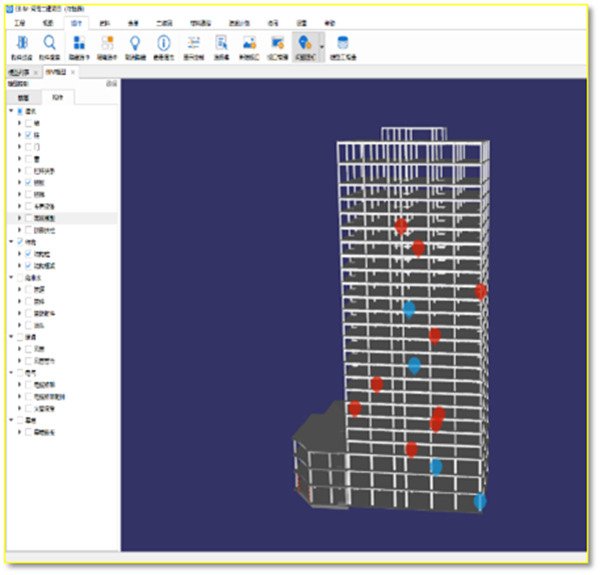600x575 pixels.
Task: Toggle the first child checkbox under the first group
Action: tap(28, 123)
